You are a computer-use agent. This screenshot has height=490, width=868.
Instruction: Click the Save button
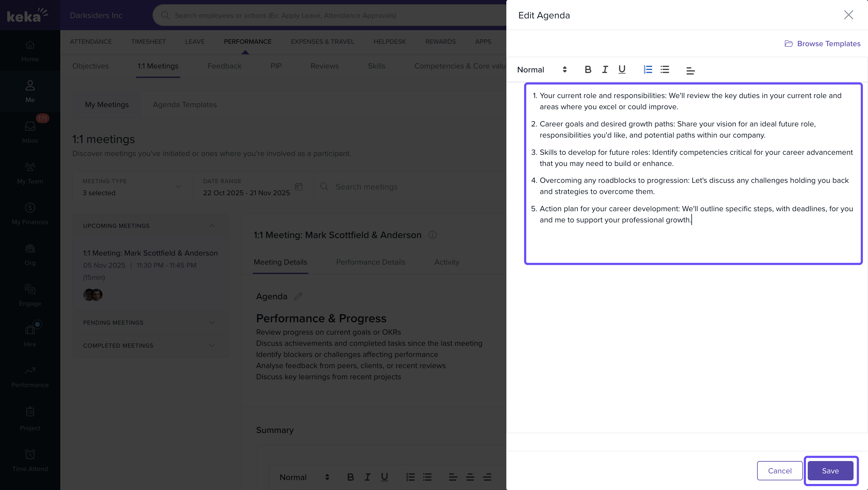tap(830, 471)
